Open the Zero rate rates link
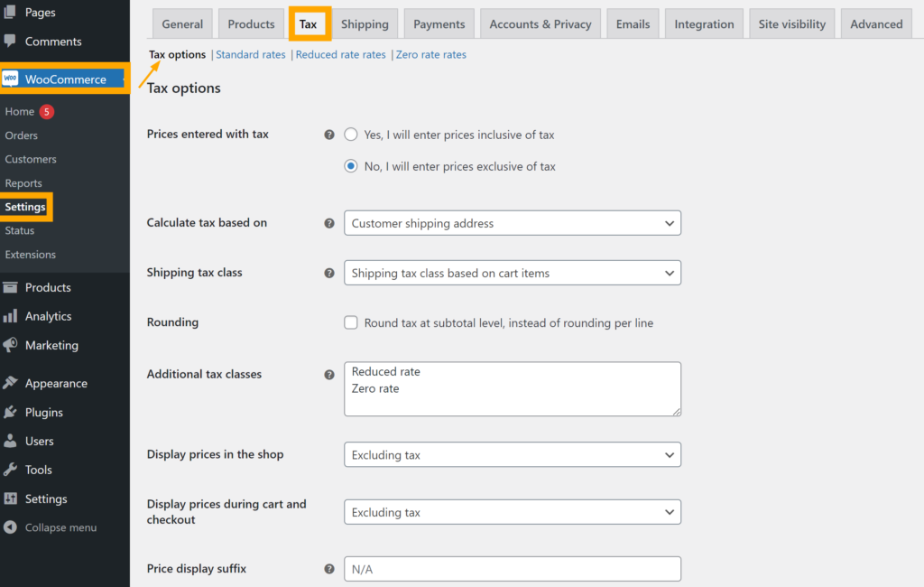 pos(431,55)
